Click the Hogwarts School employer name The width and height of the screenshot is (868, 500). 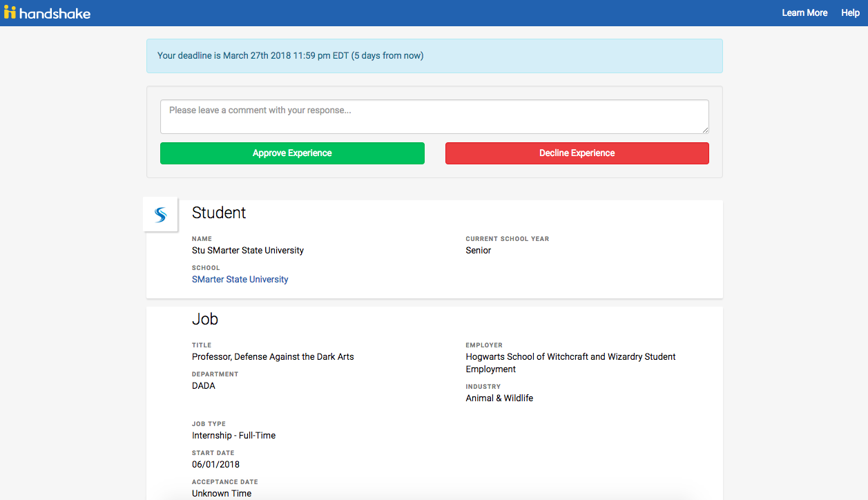(x=571, y=363)
